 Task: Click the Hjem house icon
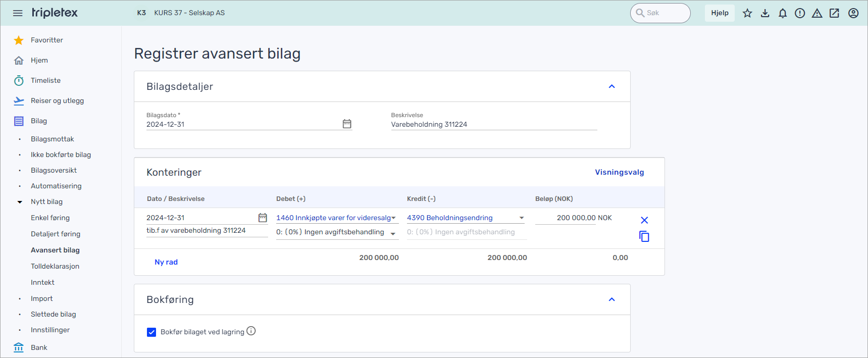click(x=19, y=60)
